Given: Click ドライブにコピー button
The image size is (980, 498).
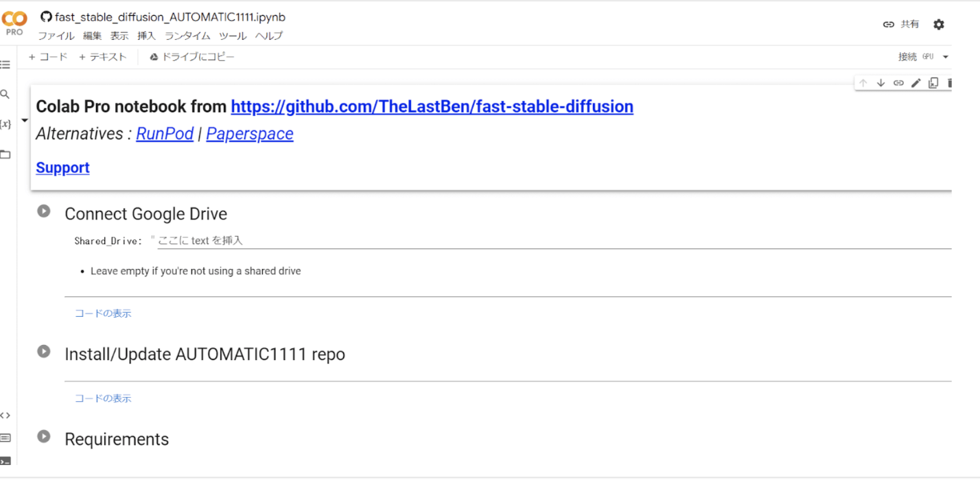Looking at the screenshot, I should [192, 57].
